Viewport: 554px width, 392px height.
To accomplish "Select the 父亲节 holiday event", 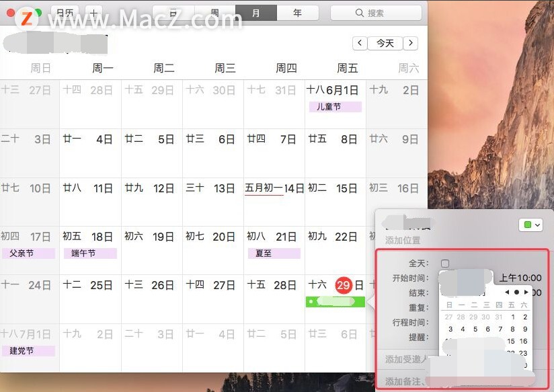I will 28,253.
